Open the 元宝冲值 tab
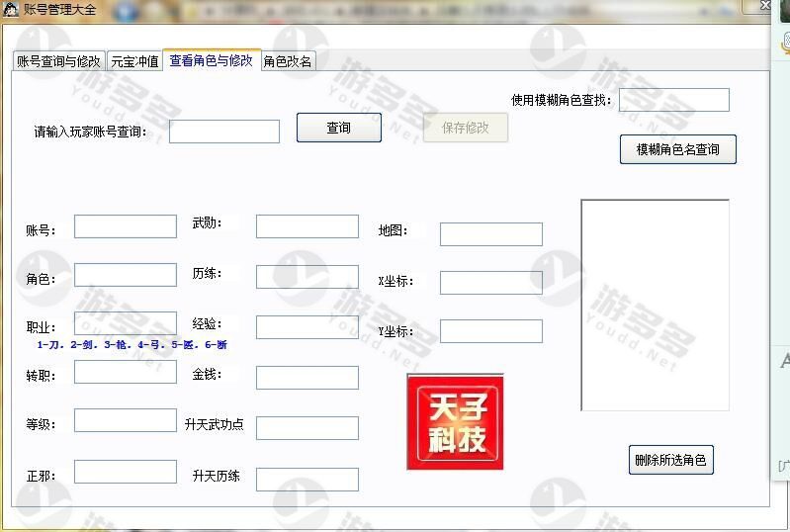The width and height of the screenshot is (790, 532). pyautogui.click(x=134, y=61)
